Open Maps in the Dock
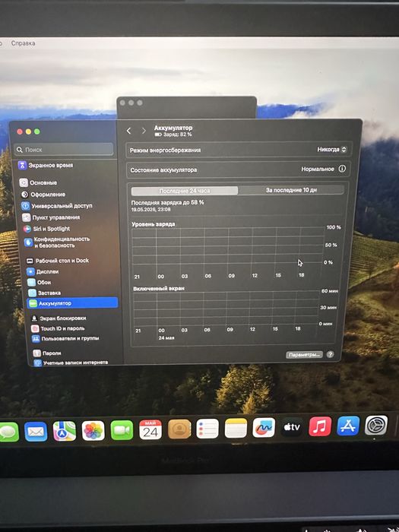Viewport: 399px width, 532px height. point(65,431)
